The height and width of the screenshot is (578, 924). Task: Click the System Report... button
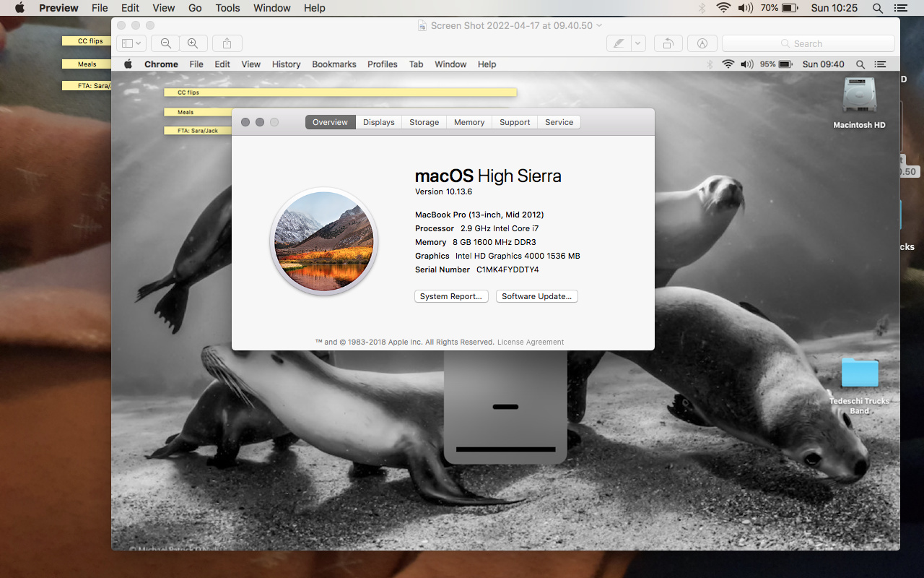tap(452, 296)
